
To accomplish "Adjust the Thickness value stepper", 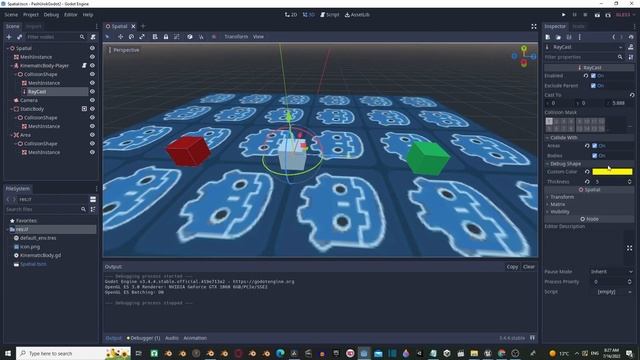I will pyautogui.click(x=629, y=182).
